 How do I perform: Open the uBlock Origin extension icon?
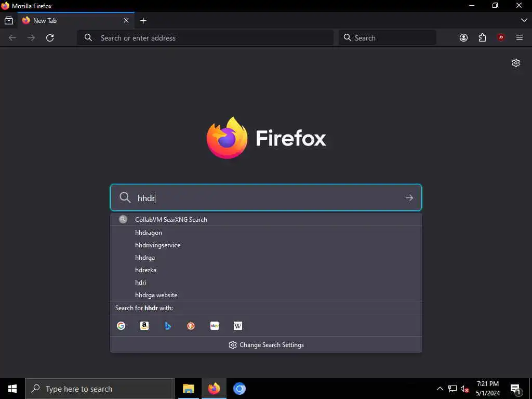pos(501,37)
